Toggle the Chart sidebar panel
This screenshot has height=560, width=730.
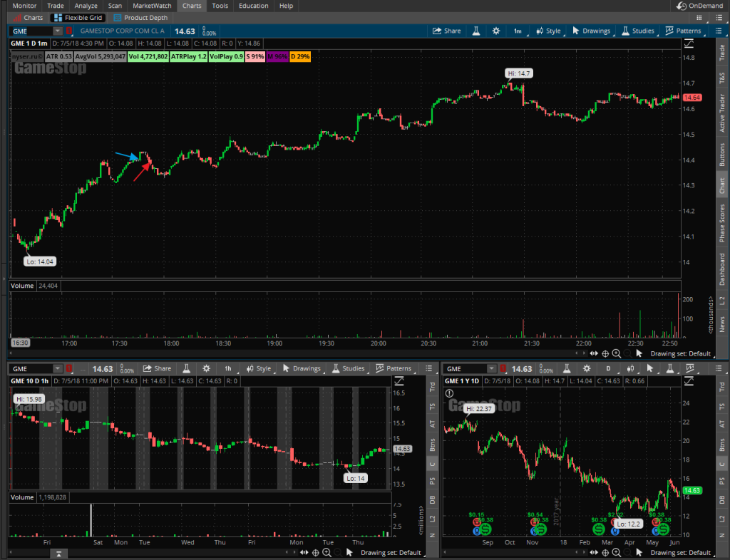coord(721,186)
